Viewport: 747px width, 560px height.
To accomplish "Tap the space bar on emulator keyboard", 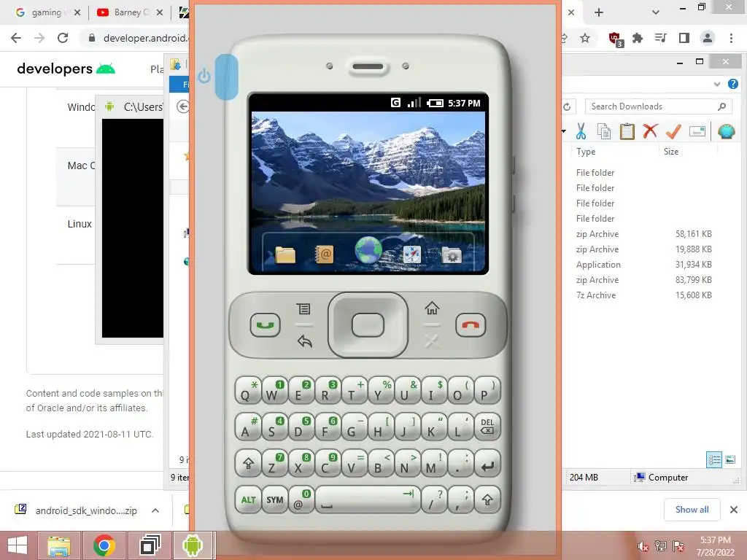I will click(x=368, y=499).
